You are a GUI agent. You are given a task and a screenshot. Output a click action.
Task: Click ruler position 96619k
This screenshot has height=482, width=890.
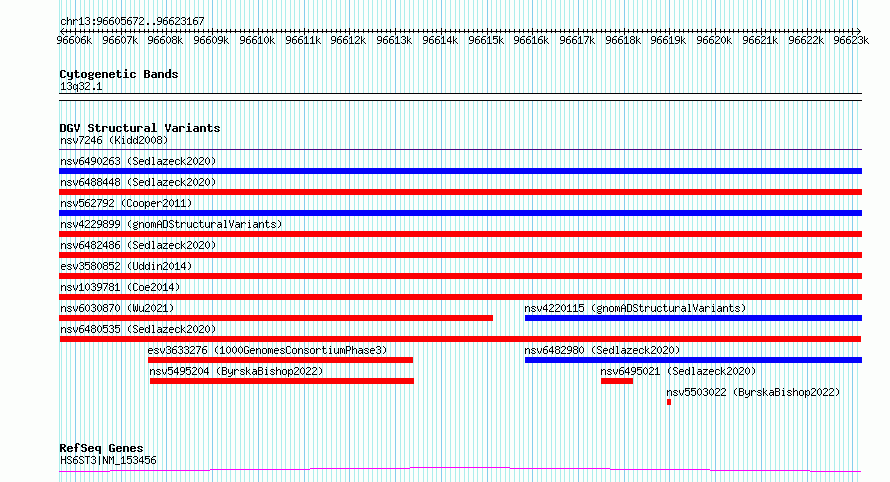point(668,40)
